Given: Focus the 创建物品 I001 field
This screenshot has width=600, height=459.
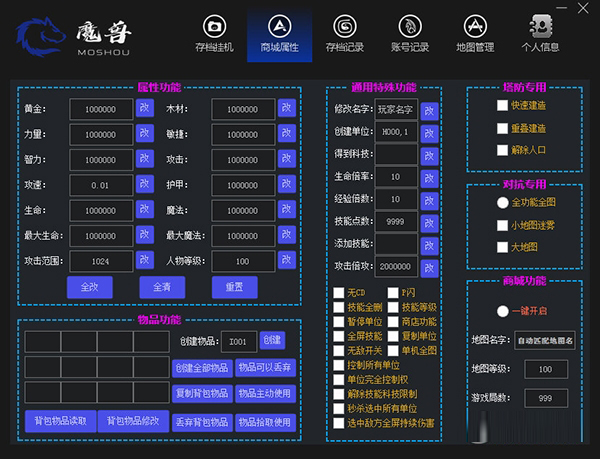Looking at the screenshot, I should 239,342.
